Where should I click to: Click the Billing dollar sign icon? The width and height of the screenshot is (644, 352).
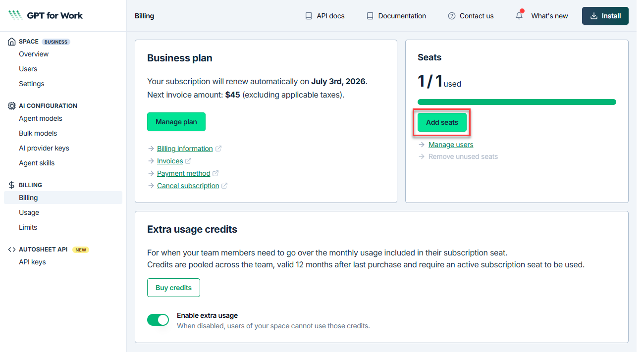click(x=12, y=185)
